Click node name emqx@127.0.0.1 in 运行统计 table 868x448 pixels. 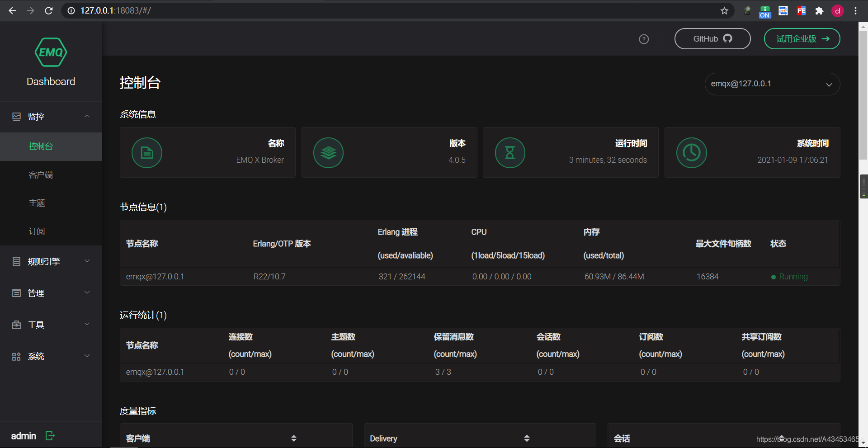[x=155, y=372]
